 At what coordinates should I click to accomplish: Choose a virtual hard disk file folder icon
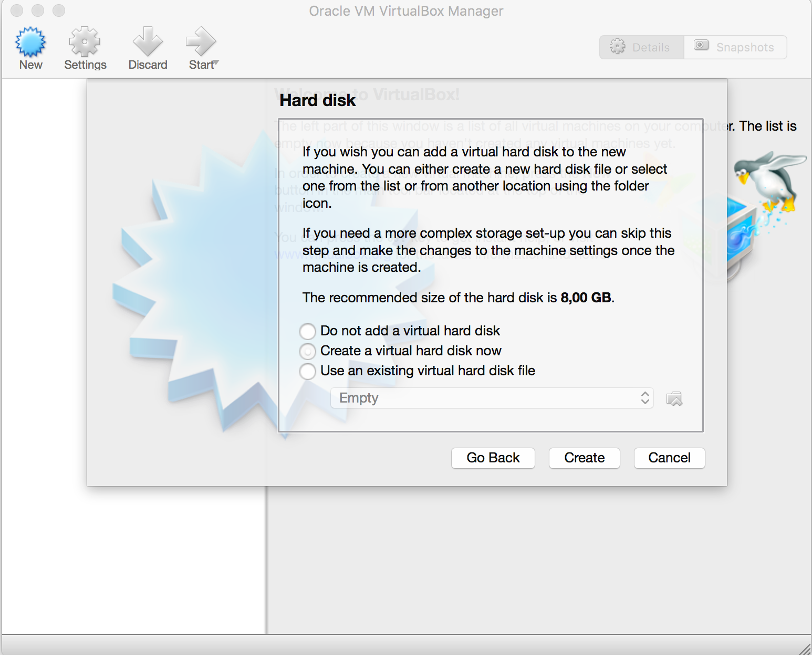[674, 399]
